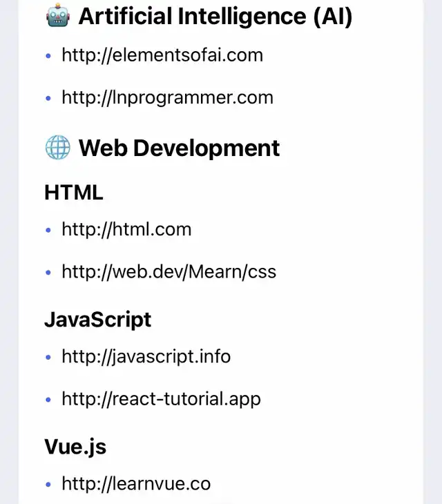Screen dimensions: 442x504
Task: Click the bullet beside elementsofai.com
Action: [x=48, y=56]
